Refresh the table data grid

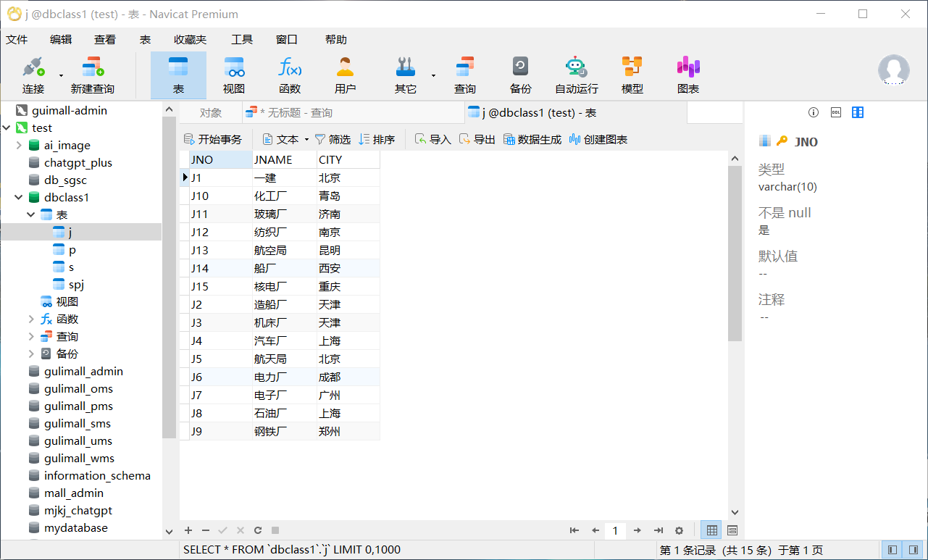pos(257,530)
